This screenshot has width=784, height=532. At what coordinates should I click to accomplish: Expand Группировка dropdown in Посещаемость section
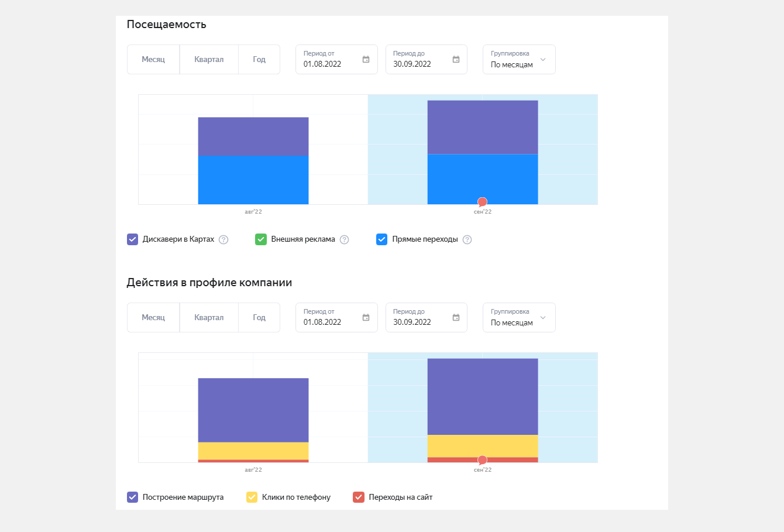click(x=519, y=60)
